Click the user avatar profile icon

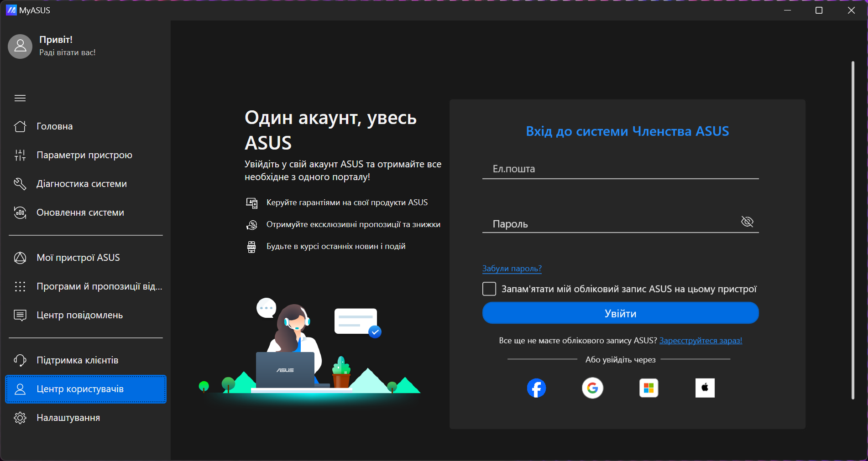20,46
